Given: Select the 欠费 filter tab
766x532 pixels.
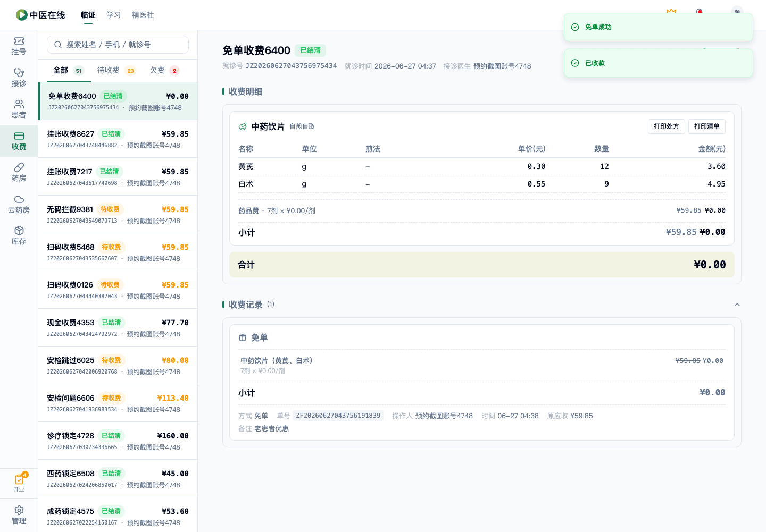Looking at the screenshot, I should pyautogui.click(x=164, y=70).
